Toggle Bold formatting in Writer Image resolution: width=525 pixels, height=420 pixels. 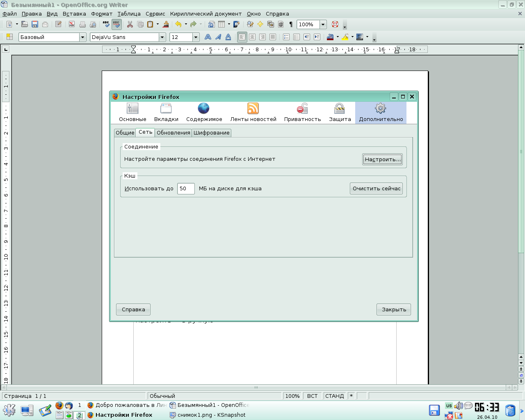click(208, 37)
